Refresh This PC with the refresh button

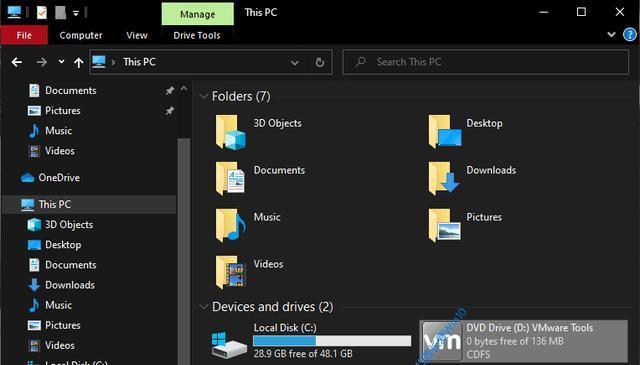320,62
